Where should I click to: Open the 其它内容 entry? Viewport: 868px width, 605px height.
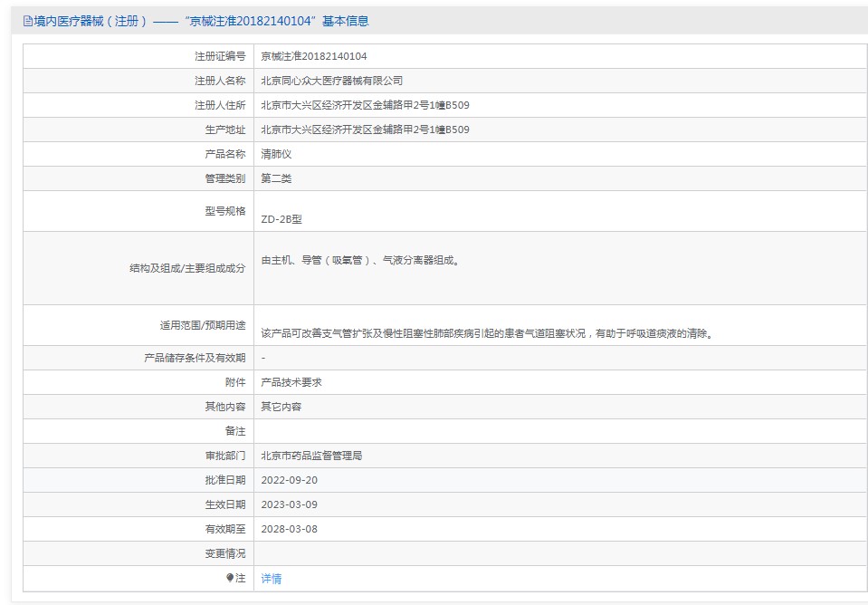coord(281,407)
